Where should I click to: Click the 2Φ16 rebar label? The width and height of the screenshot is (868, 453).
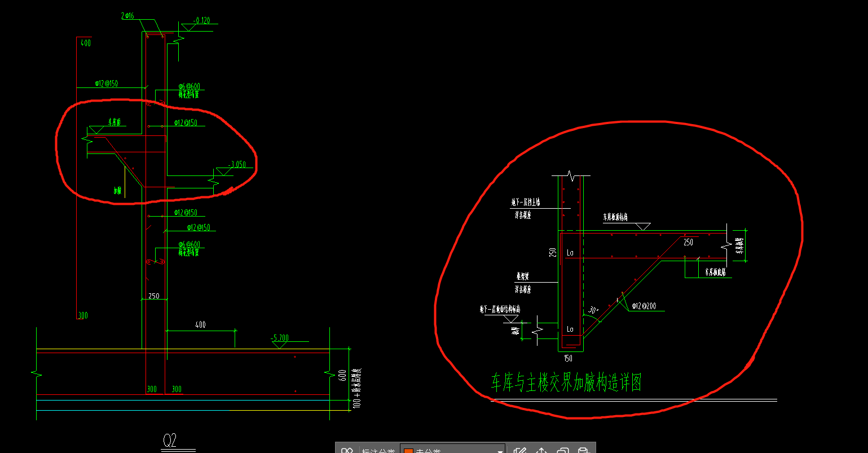[x=127, y=16]
